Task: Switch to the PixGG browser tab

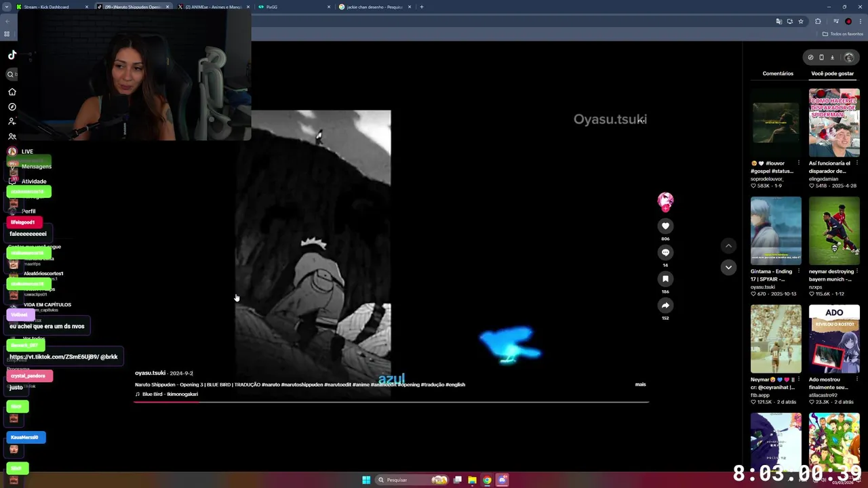Action: click(x=294, y=7)
